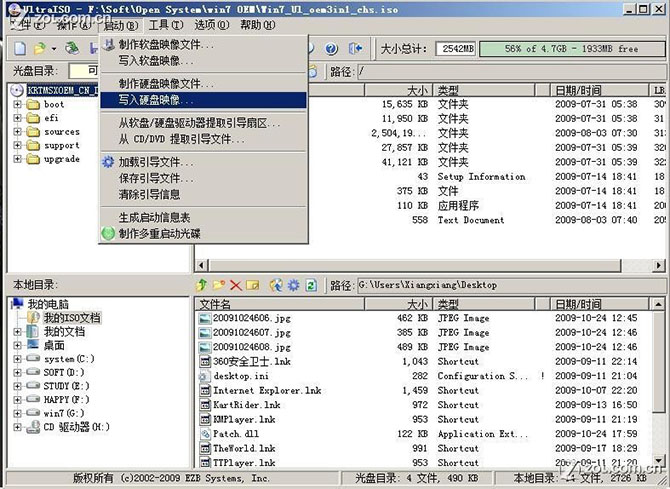
Task: Expand the sources folder in ISO tree
Action: pyautogui.click(x=18, y=131)
